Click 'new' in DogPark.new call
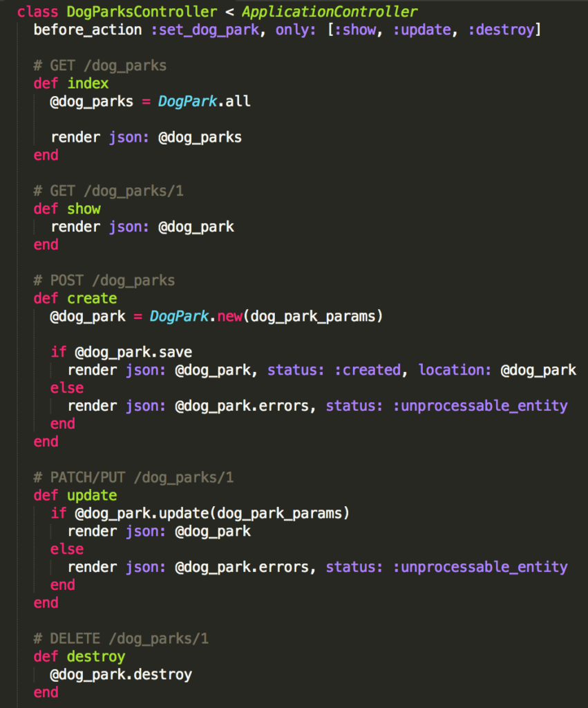The image size is (588, 708). (229, 316)
